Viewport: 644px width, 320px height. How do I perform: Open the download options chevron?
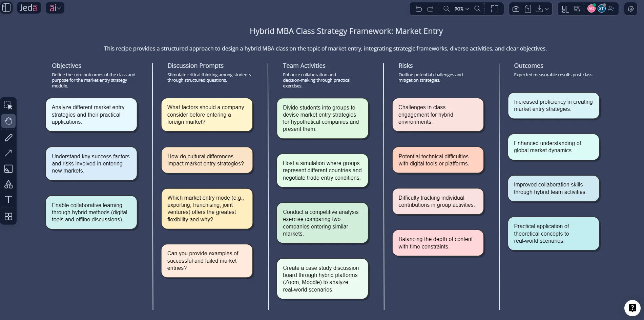click(x=546, y=8)
